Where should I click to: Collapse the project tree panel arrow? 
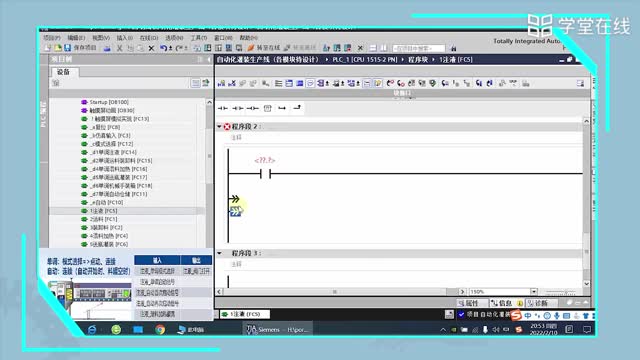[209, 60]
